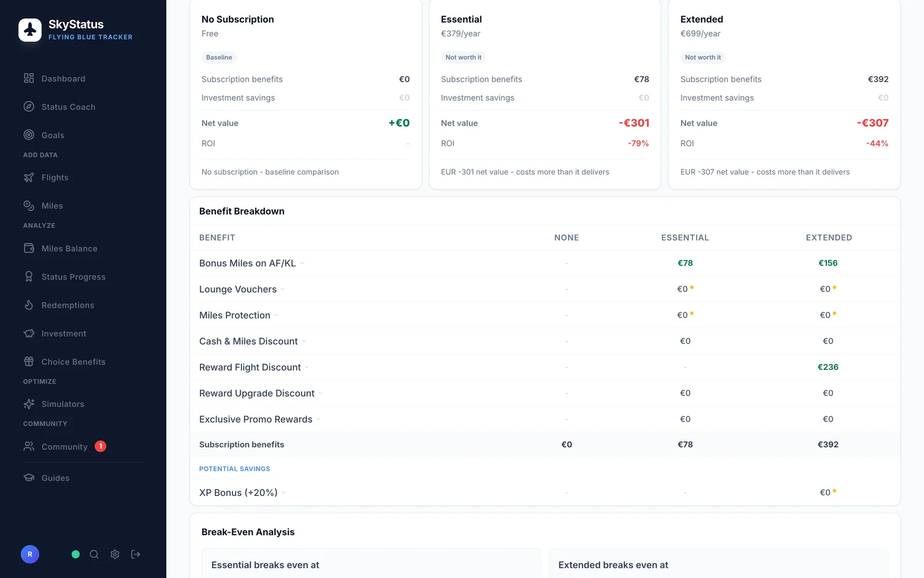Screen dimensions: 924x578
Task: Click the Flights plane icon
Action: (29, 177)
